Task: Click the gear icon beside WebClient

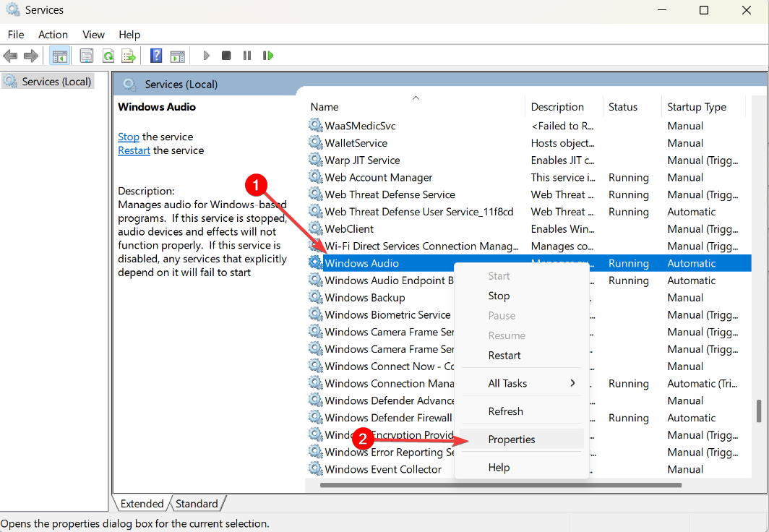Action: [315, 228]
